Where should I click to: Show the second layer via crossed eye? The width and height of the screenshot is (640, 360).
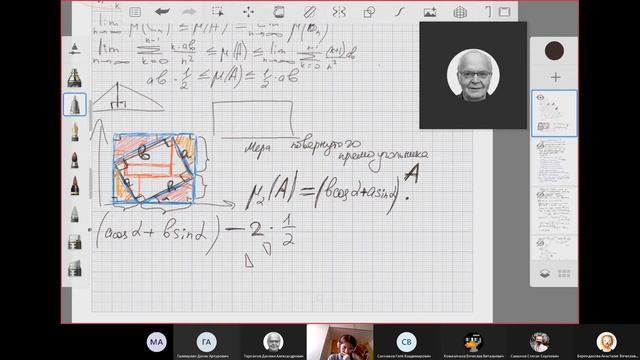(x=540, y=145)
